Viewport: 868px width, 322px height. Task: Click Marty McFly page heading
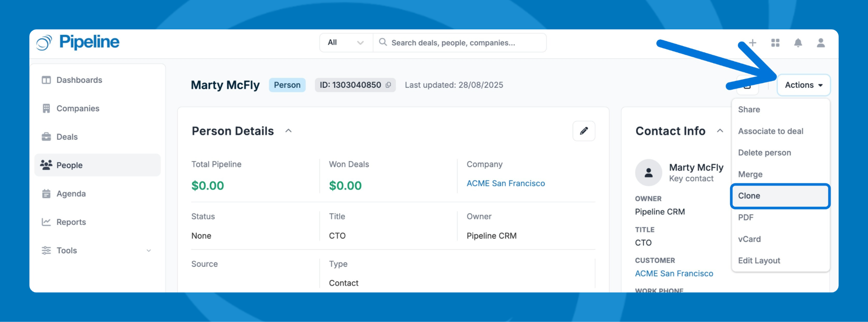coord(225,85)
